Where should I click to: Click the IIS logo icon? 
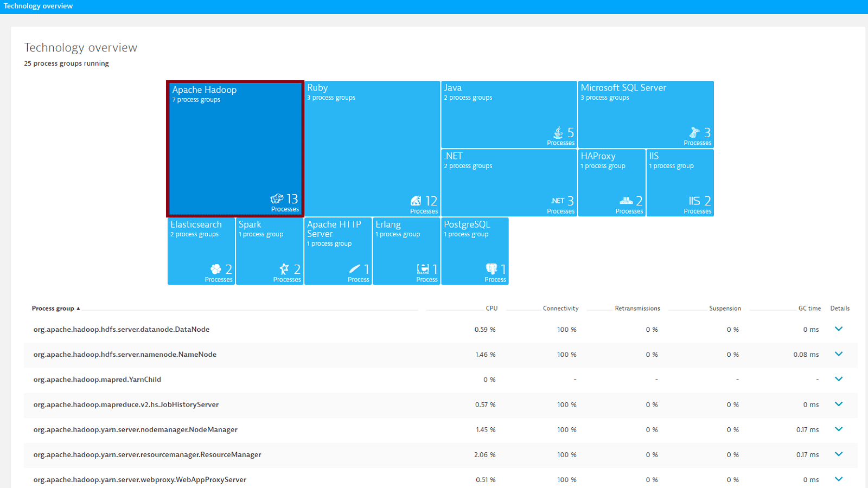pos(694,201)
